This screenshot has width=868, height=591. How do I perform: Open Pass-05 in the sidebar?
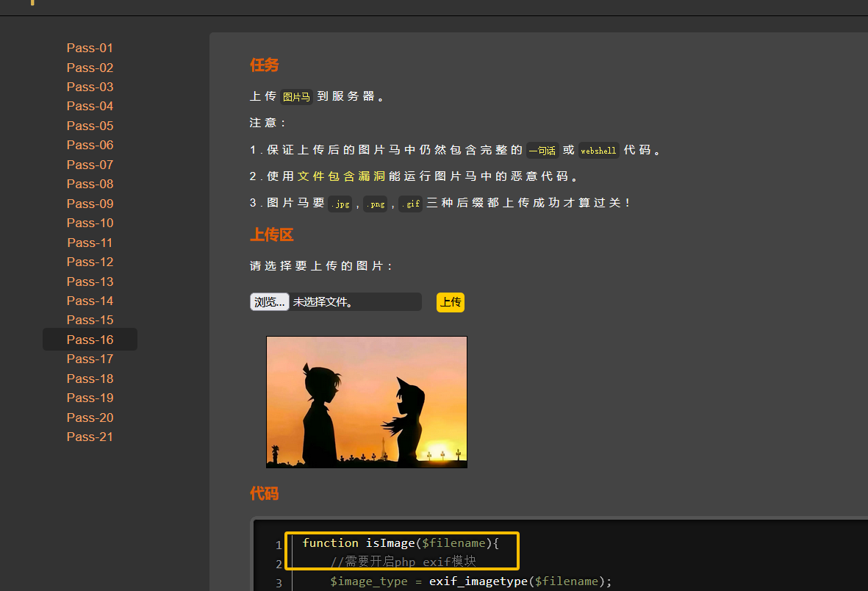90,126
